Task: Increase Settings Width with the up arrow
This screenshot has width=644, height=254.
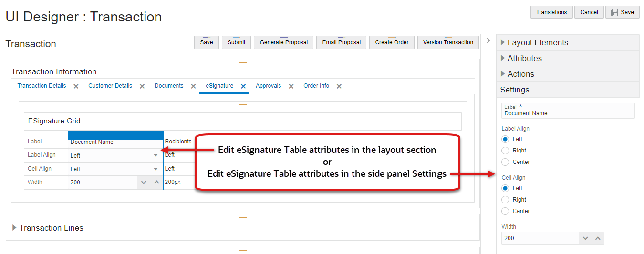Action: point(598,238)
